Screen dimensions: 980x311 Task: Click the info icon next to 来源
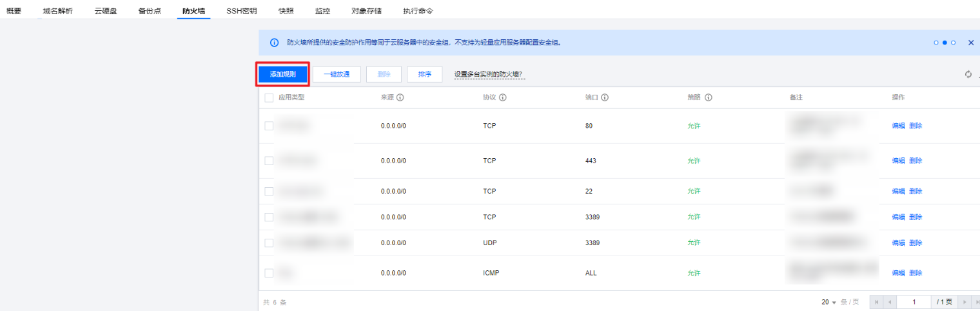400,97
